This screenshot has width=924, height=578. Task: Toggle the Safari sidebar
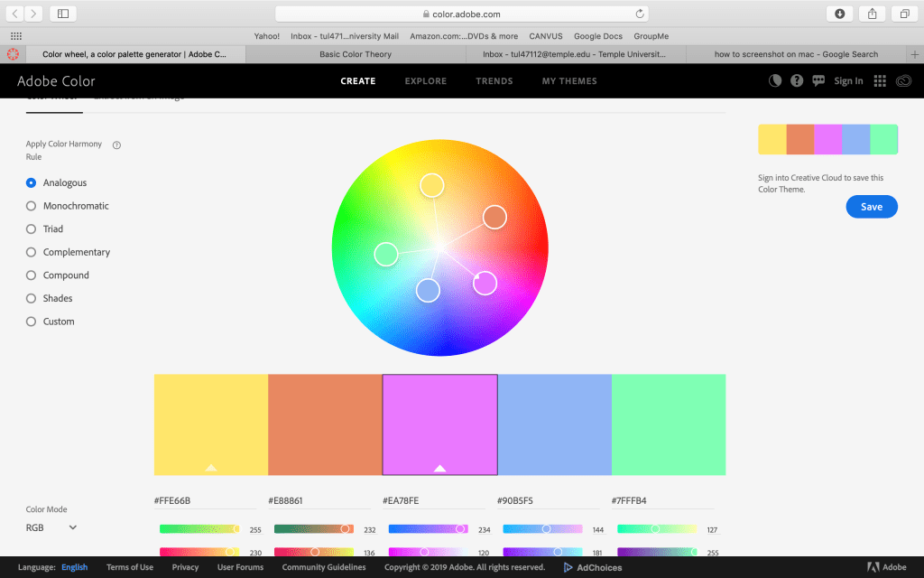(62, 14)
